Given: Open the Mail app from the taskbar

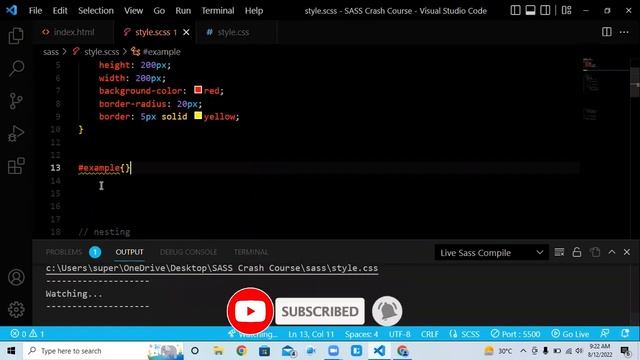Looking at the screenshot, I should point(288,351).
